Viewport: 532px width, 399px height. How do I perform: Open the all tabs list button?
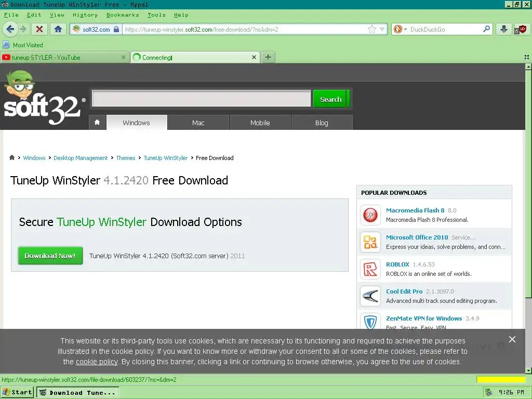(x=527, y=57)
